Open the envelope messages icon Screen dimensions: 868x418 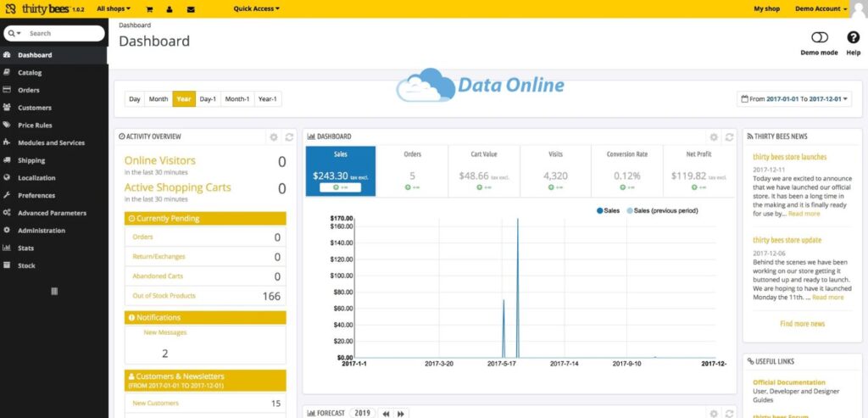point(191,9)
